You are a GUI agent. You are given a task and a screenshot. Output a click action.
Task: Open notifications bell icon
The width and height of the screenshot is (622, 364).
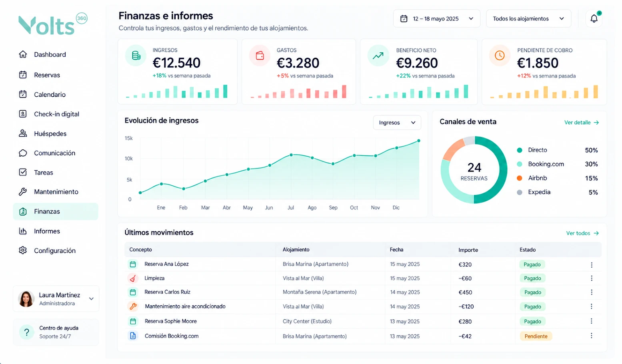click(x=594, y=18)
